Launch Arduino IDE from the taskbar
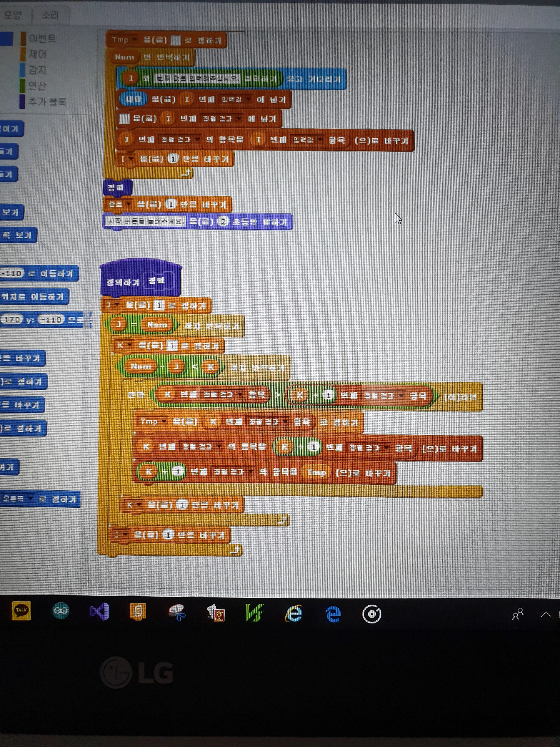 coord(61,611)
